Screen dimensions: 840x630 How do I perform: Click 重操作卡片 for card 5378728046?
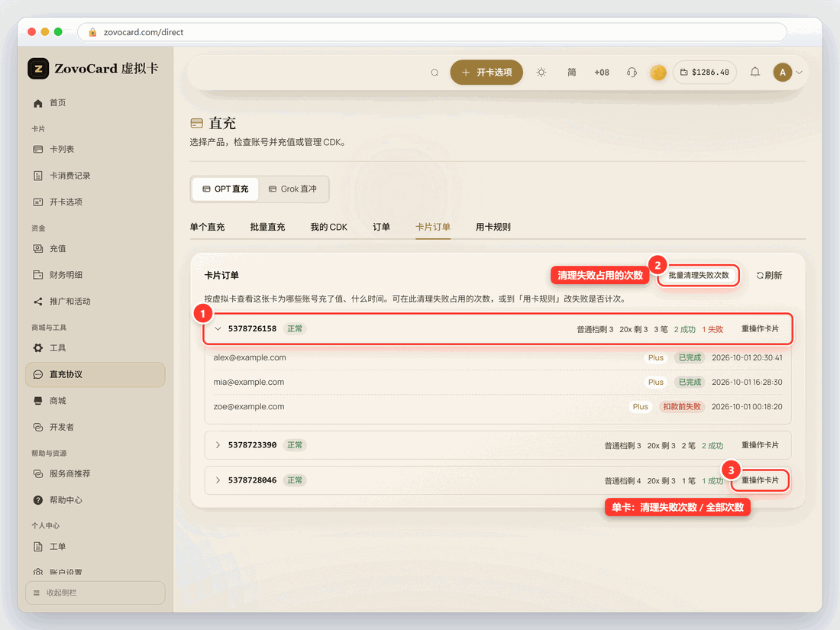pyautogui.click(x=760, y=480)
